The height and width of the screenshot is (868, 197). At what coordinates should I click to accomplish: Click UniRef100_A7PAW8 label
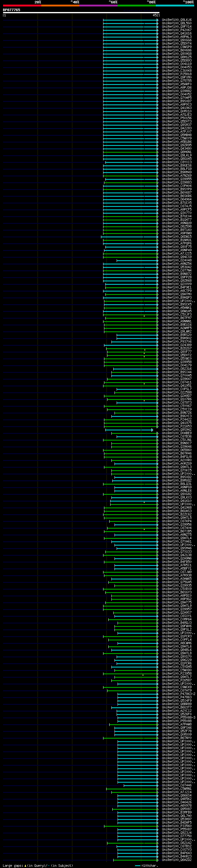click(x=177, y=725)
